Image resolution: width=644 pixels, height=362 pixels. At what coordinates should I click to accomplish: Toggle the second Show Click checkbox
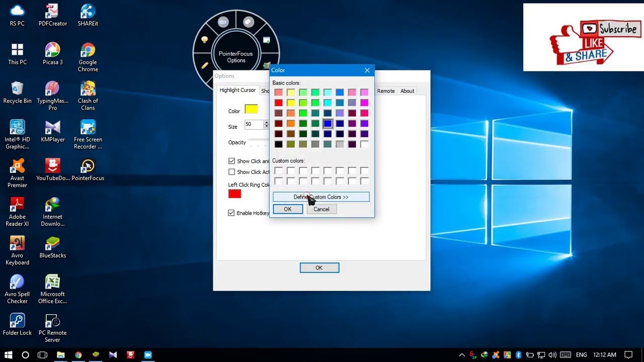pyautogui.click(x=231, y=172)
